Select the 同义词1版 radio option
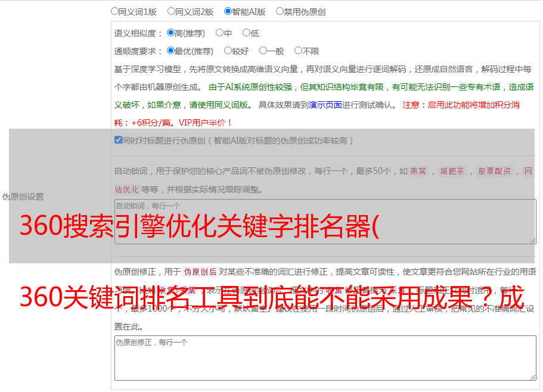This screenshot has width=543, height=392. [x=114, y=11]
